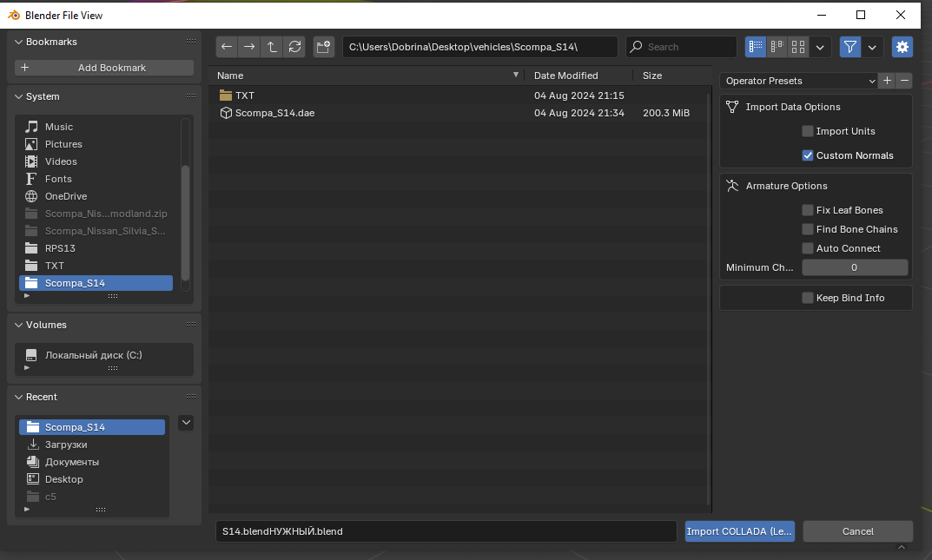The image size is (932, 560).
Task: Click the Import COLLADA button
Action: [x=739, y=531]
